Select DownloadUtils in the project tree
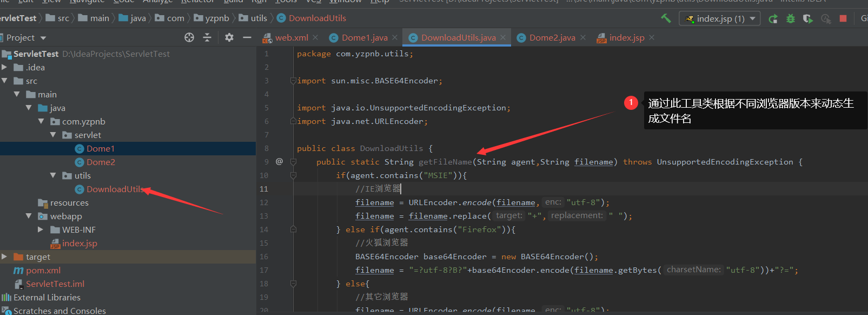Viewport: 868px width, 315px height. (x=116, y=189)
